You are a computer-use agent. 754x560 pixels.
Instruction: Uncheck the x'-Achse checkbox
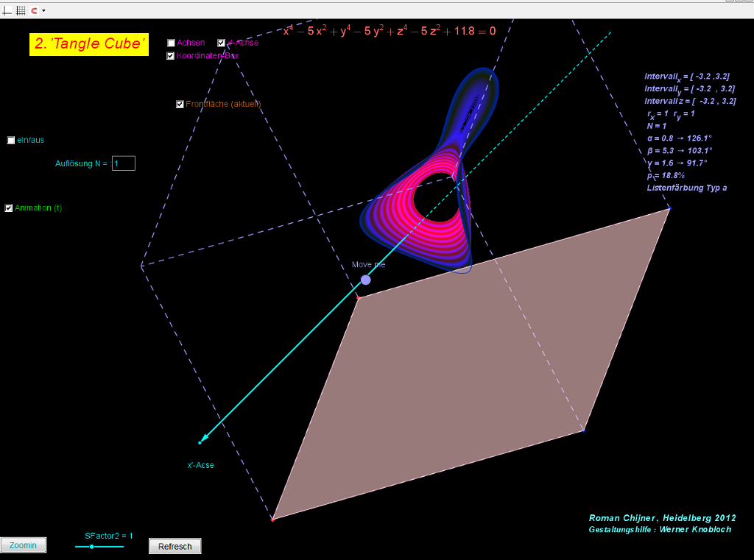222,43
